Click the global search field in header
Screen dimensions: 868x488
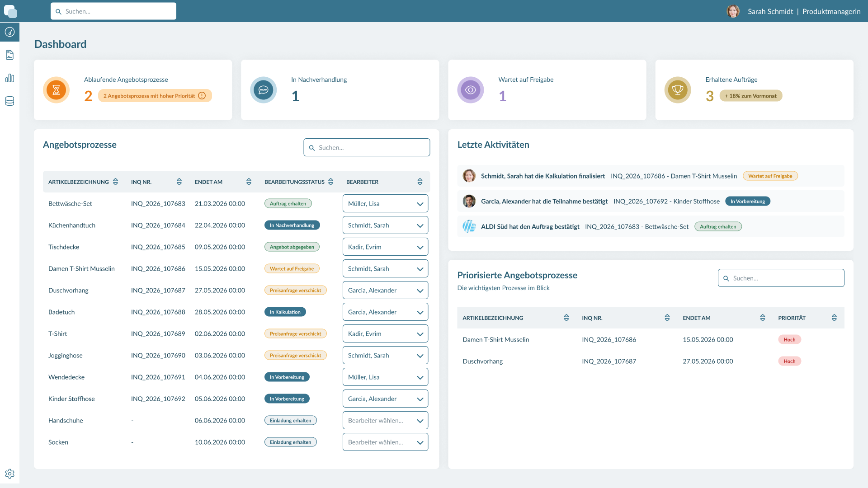point(113,11)
